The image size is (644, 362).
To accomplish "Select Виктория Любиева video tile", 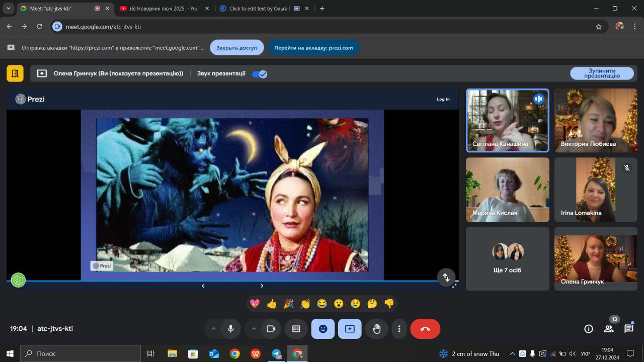I will tap(596, 120).
